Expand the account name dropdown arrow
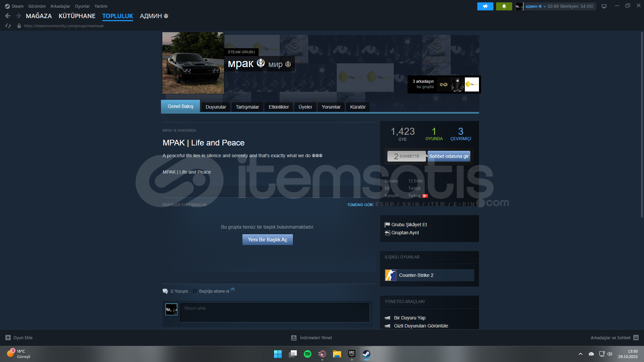 (545, 6)
